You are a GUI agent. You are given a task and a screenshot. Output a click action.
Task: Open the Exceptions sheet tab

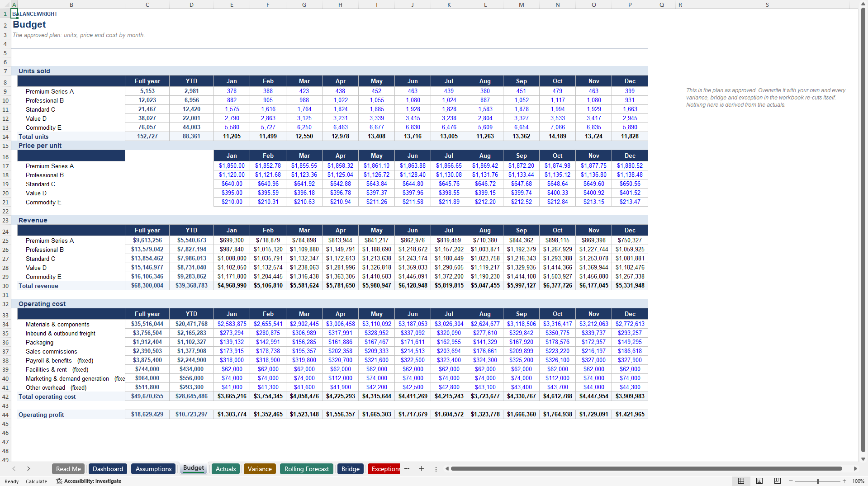coord(384,469)
